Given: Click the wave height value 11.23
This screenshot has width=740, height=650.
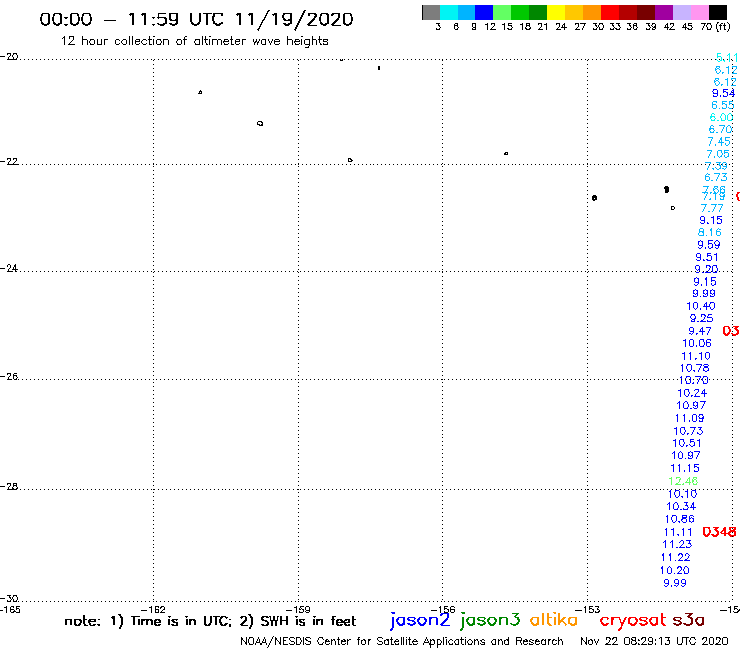Looking at the screenshot, I should click(677, 544).
